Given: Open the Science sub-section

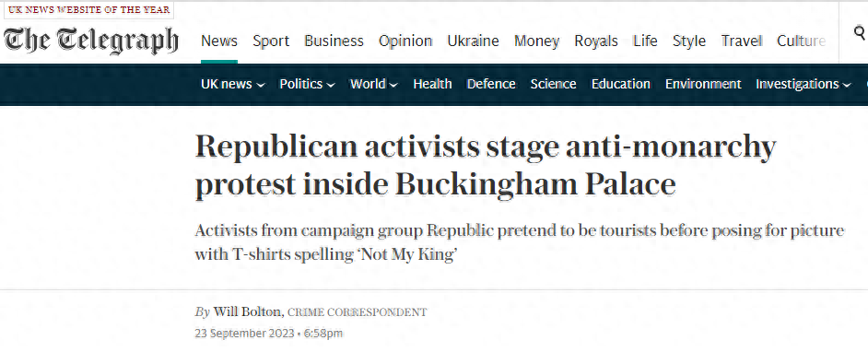Looking at the screenshot, I should (554, 84).
